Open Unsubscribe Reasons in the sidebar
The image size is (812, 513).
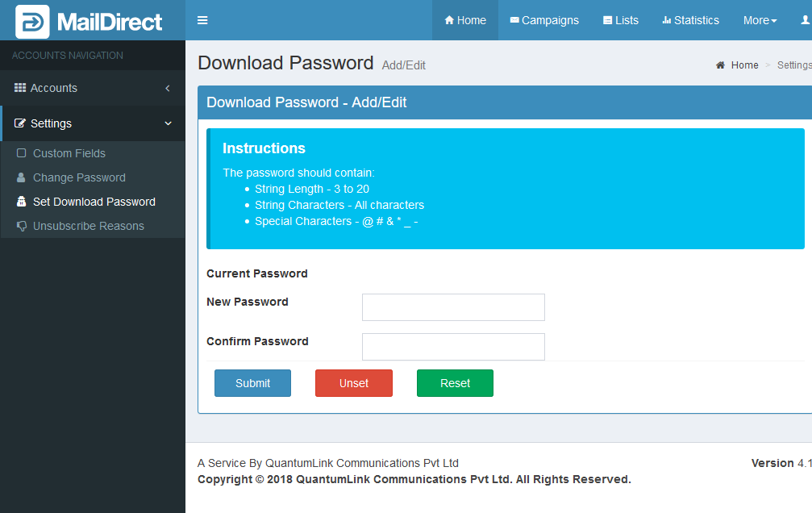pyautogui.click(x=88, y=226)
